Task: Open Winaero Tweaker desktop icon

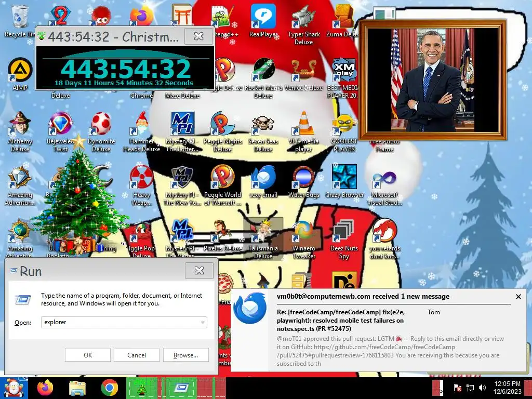Action: [x=303, y=238]
